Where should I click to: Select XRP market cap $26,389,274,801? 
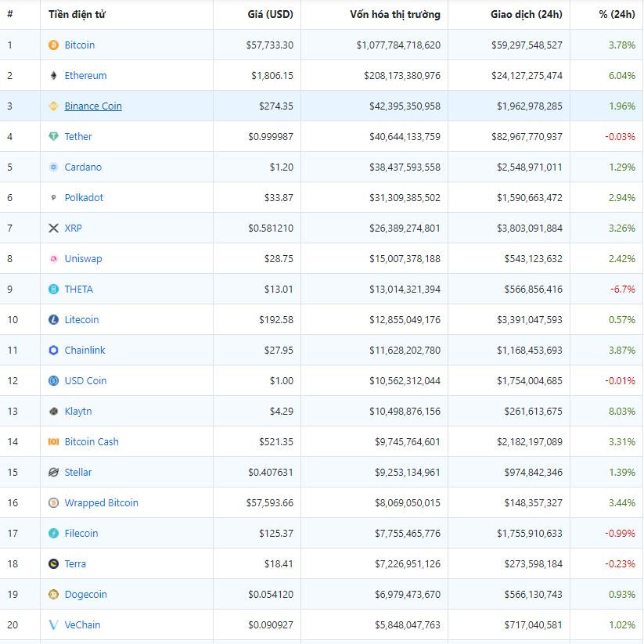click(x=405, y=228)
